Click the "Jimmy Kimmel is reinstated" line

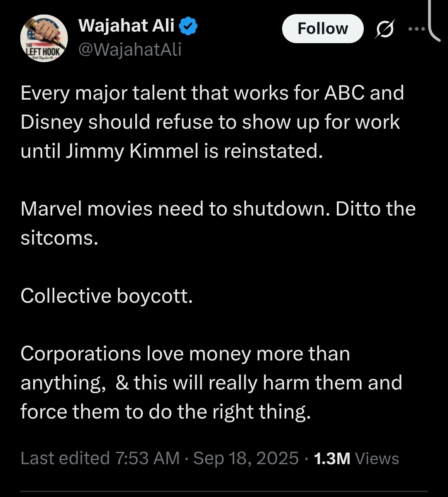pyautogui.click(x=172, y=151)
